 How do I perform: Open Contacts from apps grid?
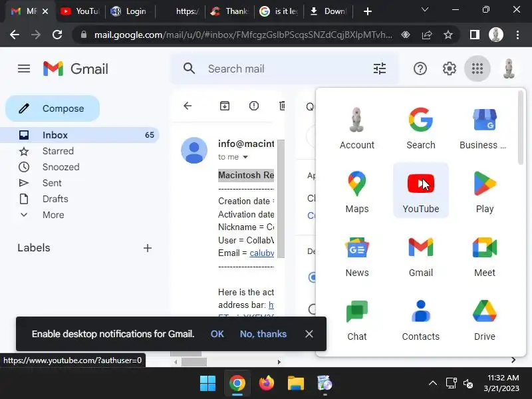pos(421,319)
